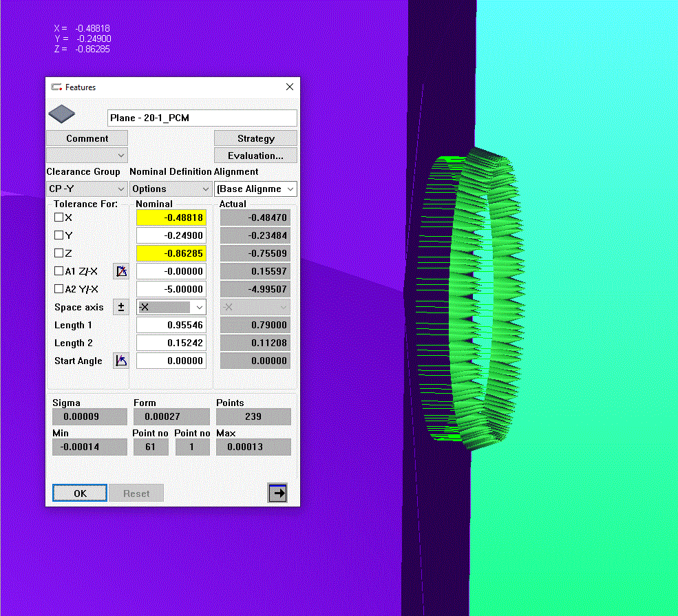Image resolution: width=678 pixels, height=616 pixels.
Task: Add a Comment to the feature
Action: [x=87, y=138]
